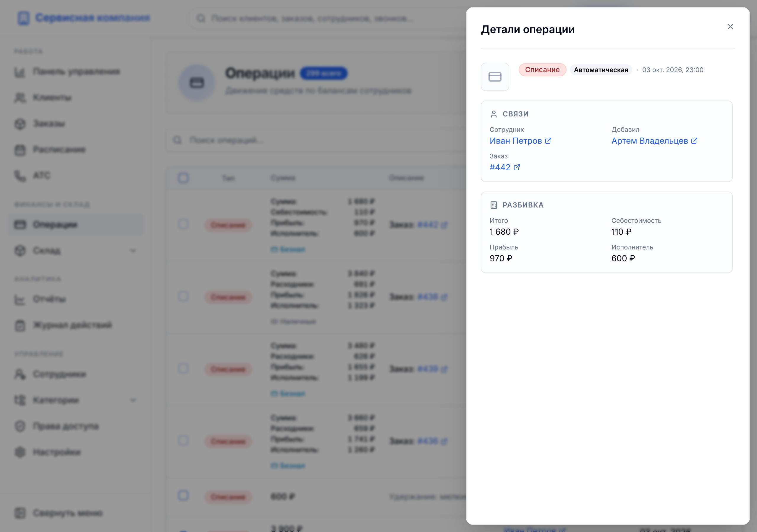757x532 pixels.
Task: Click the Автоматическая badge
Action: click(x=601, y=70)
